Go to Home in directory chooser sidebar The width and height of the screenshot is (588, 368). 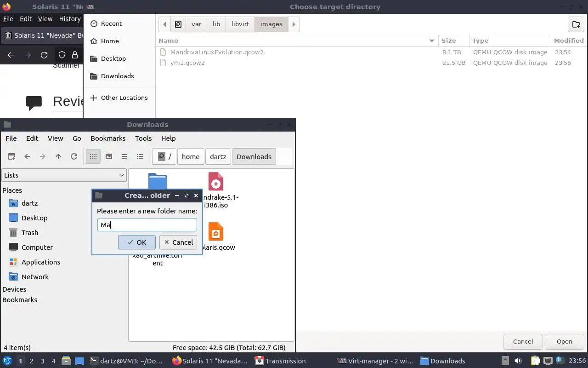(110, 41)
